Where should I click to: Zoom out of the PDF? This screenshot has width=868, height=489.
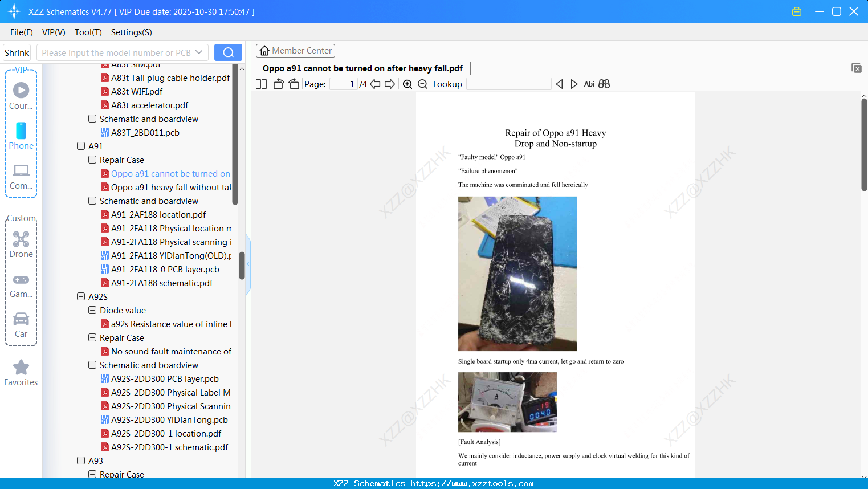[x=422, y=84]
